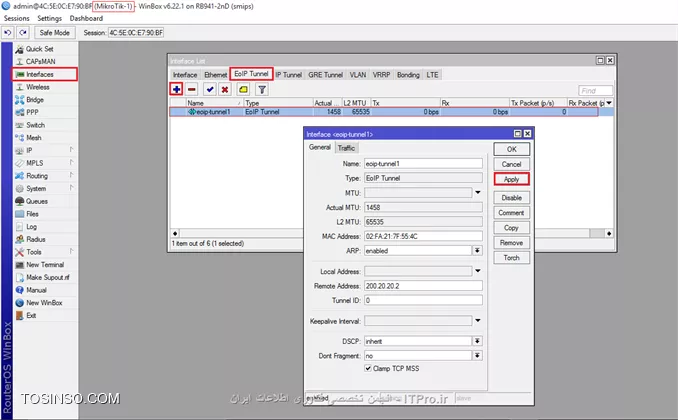Toggle Clamp TCP MSS checkbox

[x=368, y=369]
